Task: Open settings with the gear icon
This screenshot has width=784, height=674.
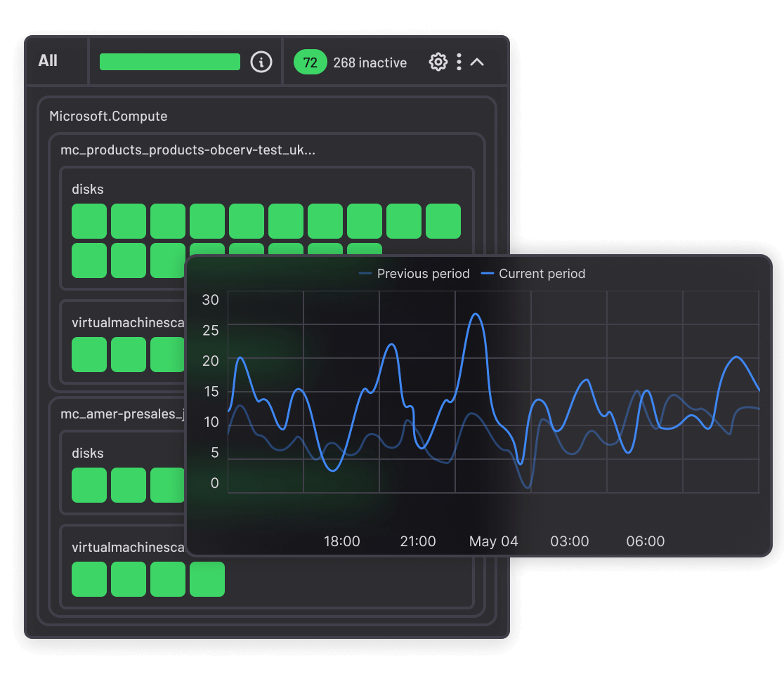Action: click(x=438, y=62)
